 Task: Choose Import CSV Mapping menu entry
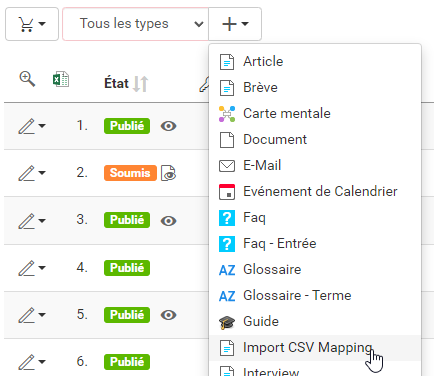click(315, 348)
